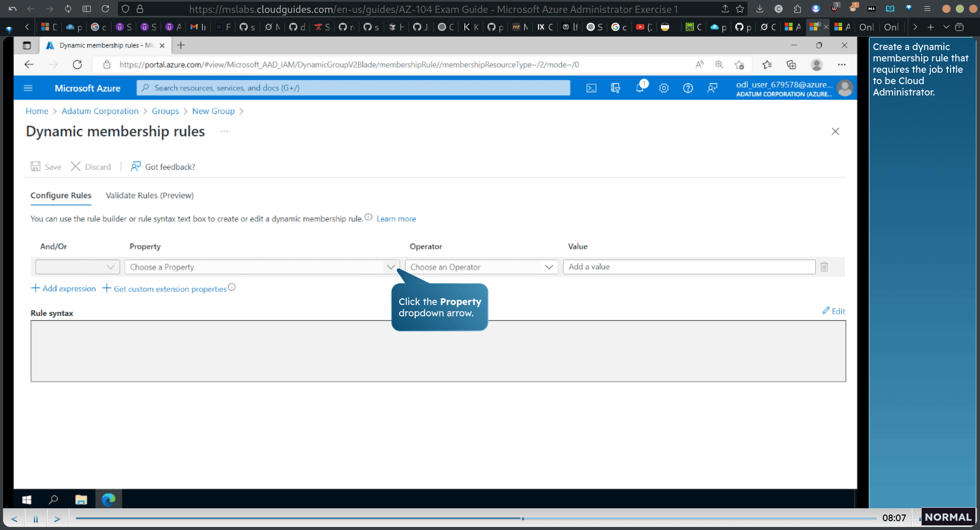Open new tab in outer browser tab strip
Viewport: 980px width, 530px height.
(x=930, y=27)
